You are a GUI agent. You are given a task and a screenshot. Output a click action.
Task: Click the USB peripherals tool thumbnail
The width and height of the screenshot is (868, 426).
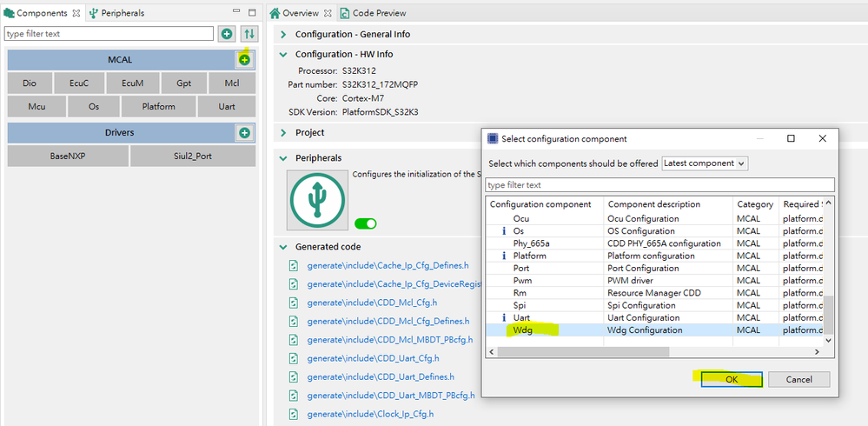[x=317, y=200]
